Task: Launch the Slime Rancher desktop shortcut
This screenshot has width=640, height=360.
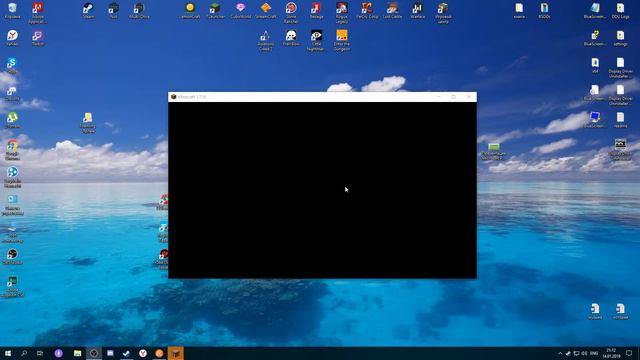Action: 291,13
